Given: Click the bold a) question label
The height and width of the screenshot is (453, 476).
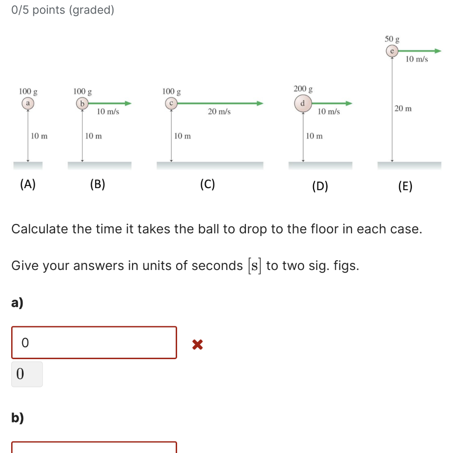Looking at the screenshot, I should tap(17, 302).
